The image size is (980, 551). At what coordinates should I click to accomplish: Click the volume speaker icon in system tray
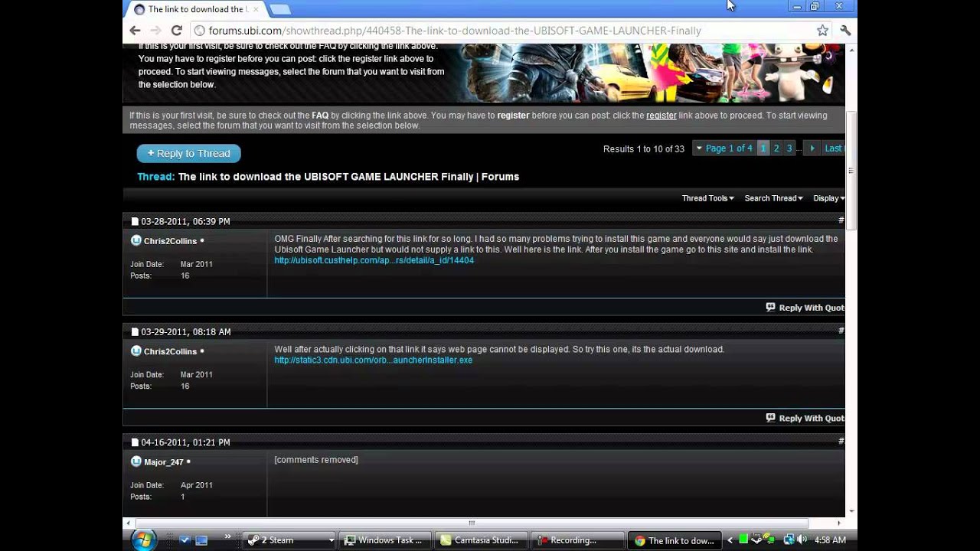coord(802,540)
